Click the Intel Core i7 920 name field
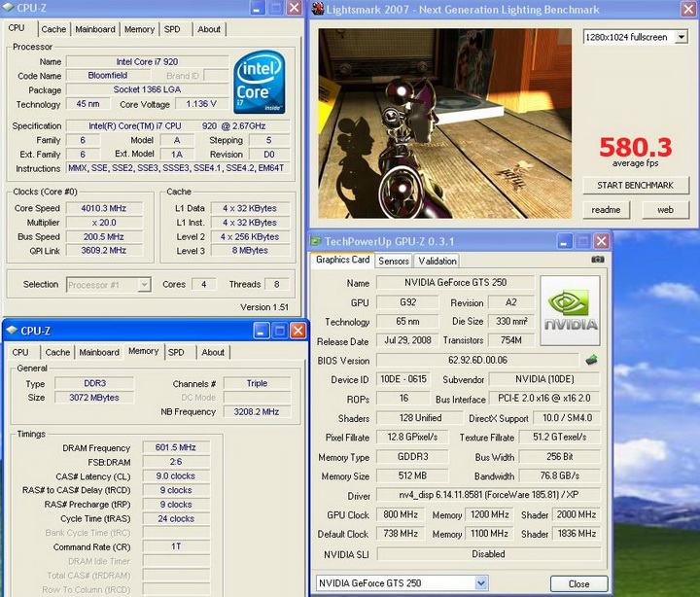This screenshot has width=700, height=597. pos(148,61)
